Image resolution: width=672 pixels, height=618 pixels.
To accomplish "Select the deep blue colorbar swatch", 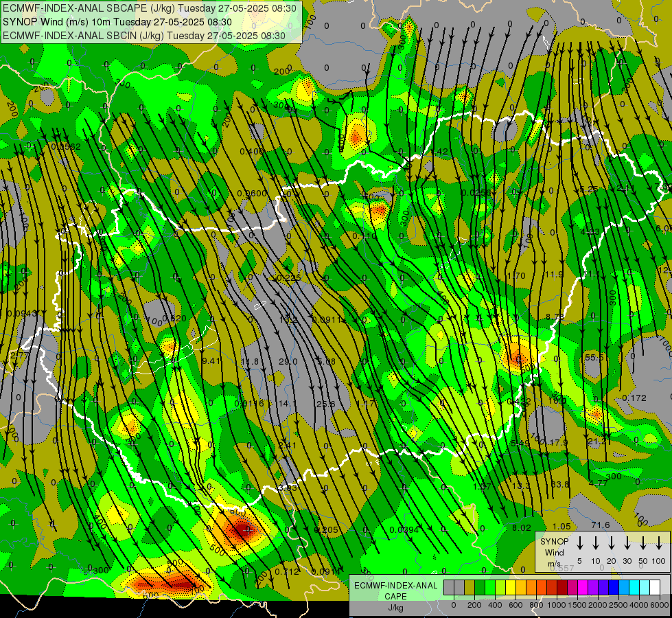I will pyautogui.click(x=613, y=588).
